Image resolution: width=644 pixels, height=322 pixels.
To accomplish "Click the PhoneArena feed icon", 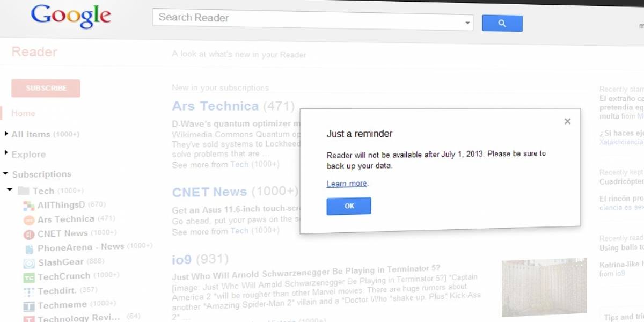I will click(29, 249).
